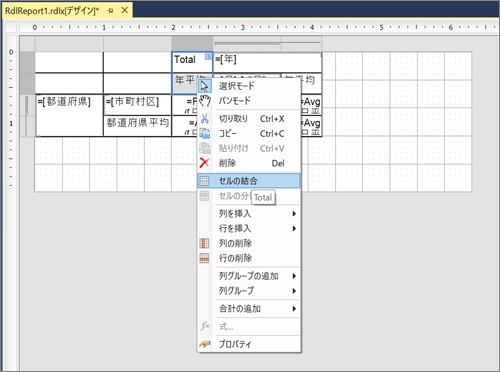
Task: Click the scissors cut icon
Action: tap(204, 118)
